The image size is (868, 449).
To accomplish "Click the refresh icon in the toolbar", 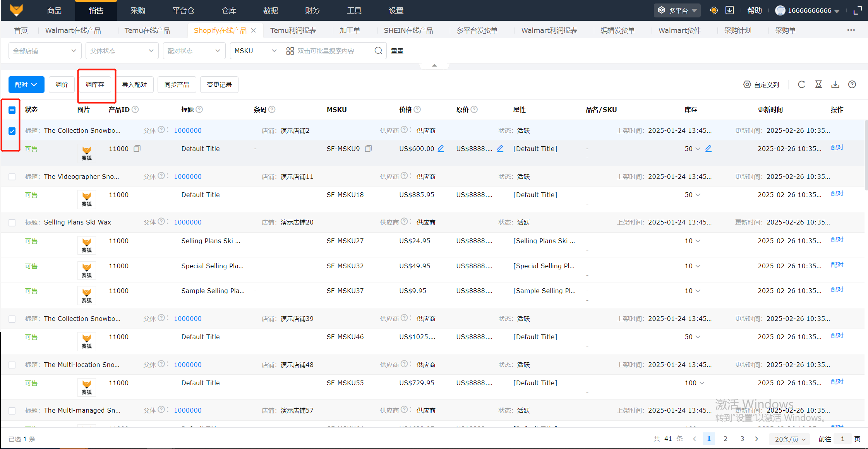I will pos(801,84).
